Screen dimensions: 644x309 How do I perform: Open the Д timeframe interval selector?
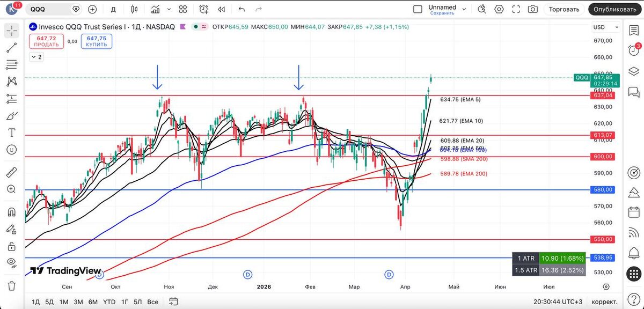point(113,9)
